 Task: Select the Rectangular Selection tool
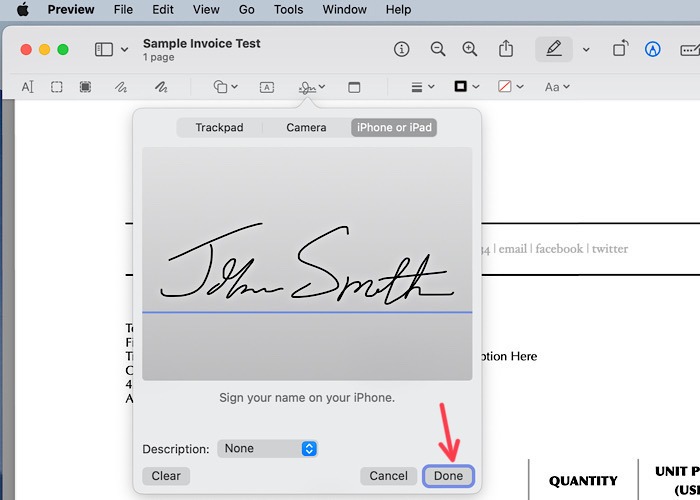pos(57,87)
